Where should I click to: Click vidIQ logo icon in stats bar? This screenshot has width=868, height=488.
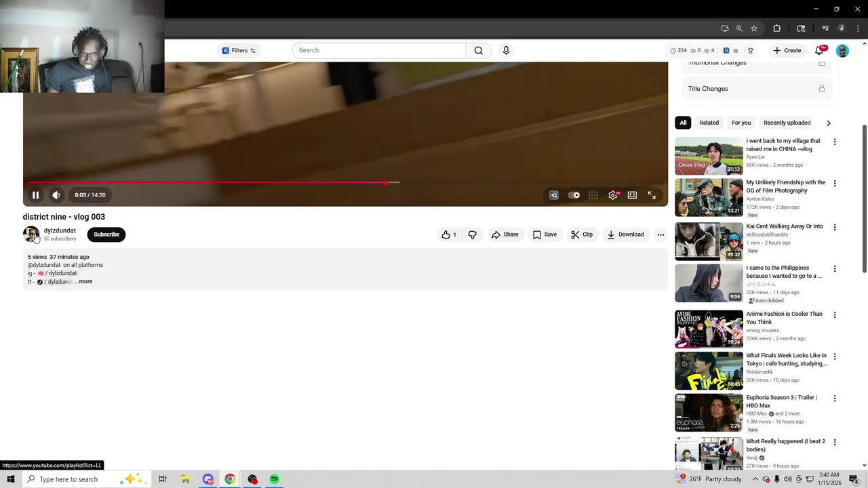726,50
